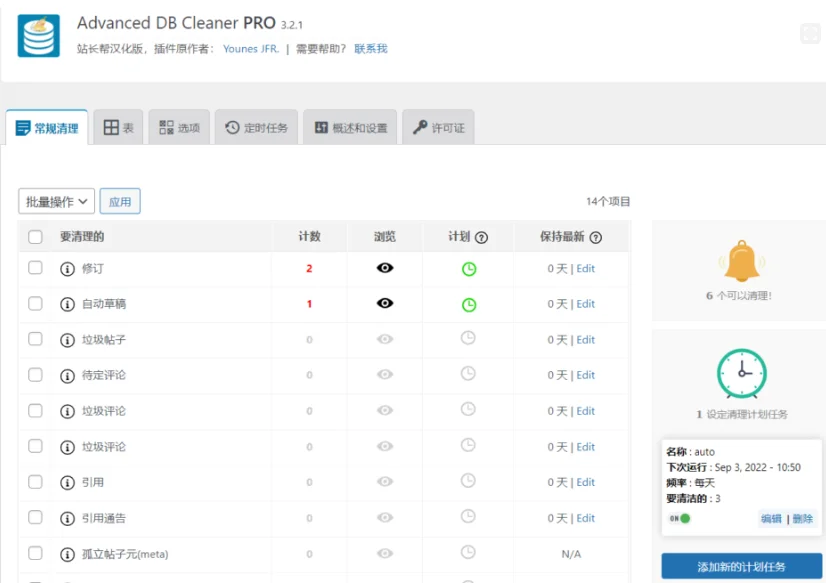
Task: Toggle the ON switch for auto task
Action: (680, 518)
